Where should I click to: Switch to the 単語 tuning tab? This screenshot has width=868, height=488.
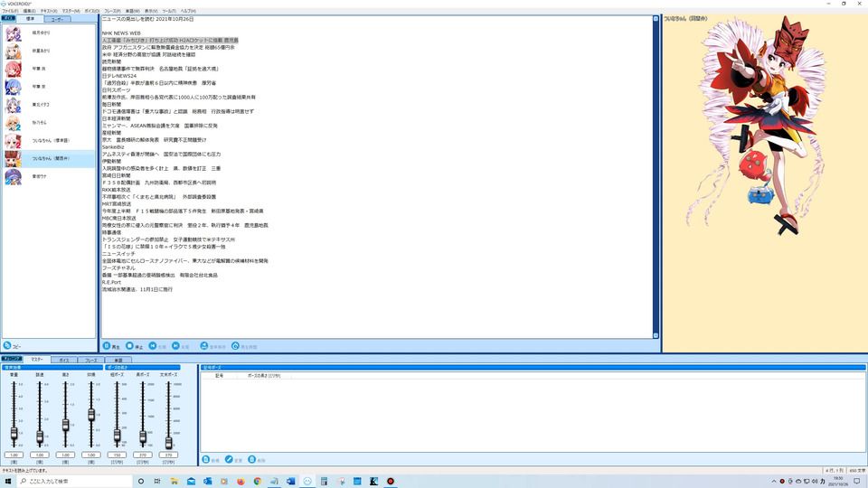[118, 361]
